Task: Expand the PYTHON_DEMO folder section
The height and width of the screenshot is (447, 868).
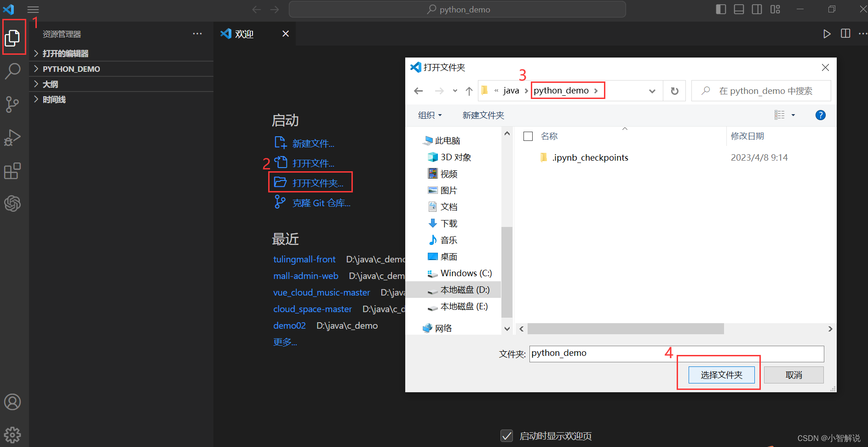Action: click(x=121, y=69)
